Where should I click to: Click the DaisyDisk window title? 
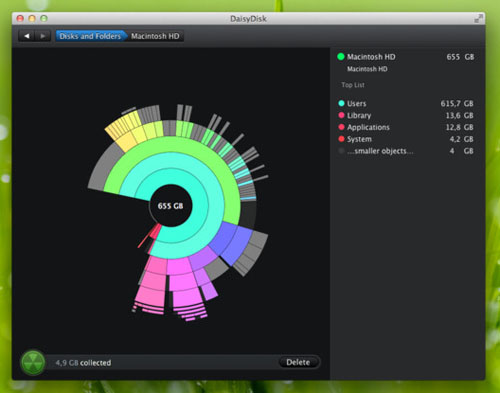[x=248, y=19]
